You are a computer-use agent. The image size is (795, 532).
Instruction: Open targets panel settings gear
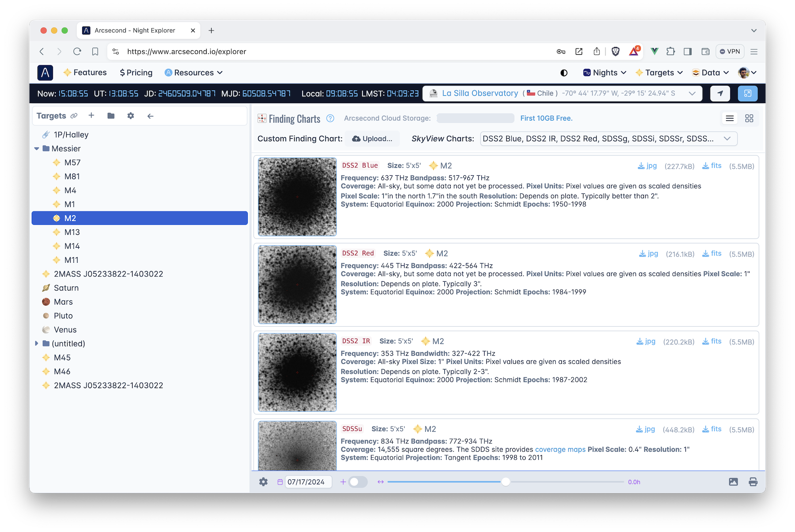click(x=130, y=116)
